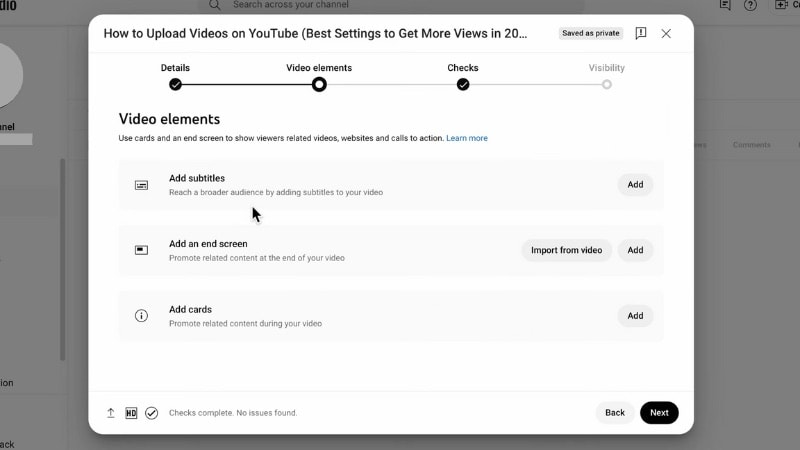Click the HD processing icon

point(131,413)
